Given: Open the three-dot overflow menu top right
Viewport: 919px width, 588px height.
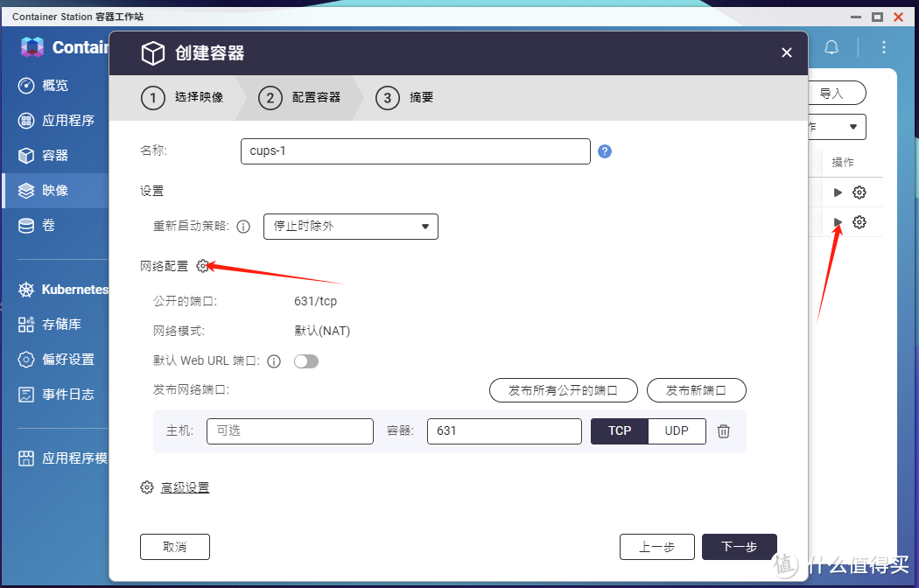Looking at the screenshot, I should (x=883, y=47).
